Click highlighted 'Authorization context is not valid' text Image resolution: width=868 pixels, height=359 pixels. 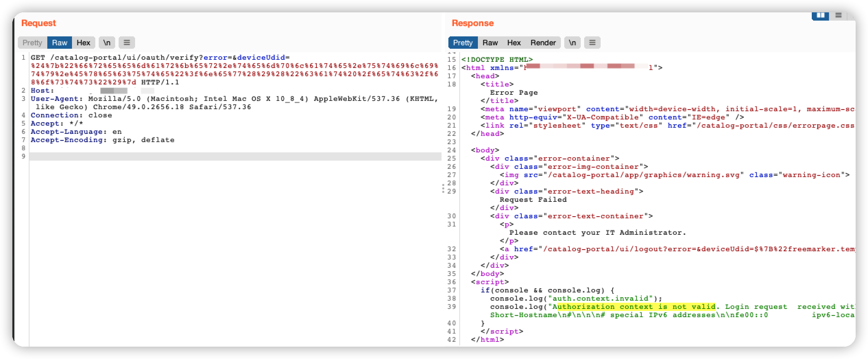pos(636,307)
